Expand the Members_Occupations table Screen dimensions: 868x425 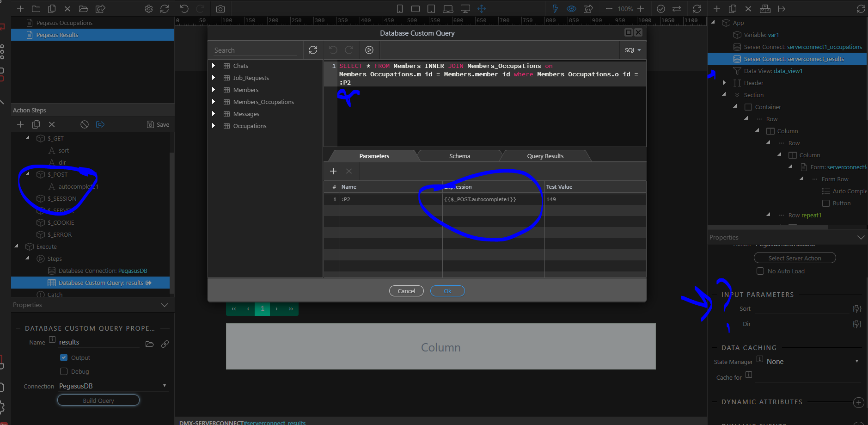(214, 102)
